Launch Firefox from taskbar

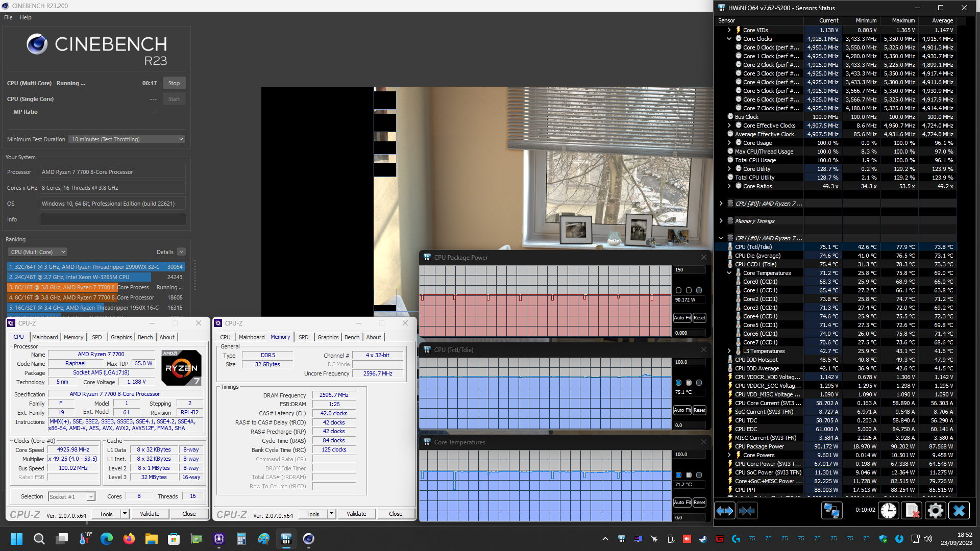click(x=129, y=539)
